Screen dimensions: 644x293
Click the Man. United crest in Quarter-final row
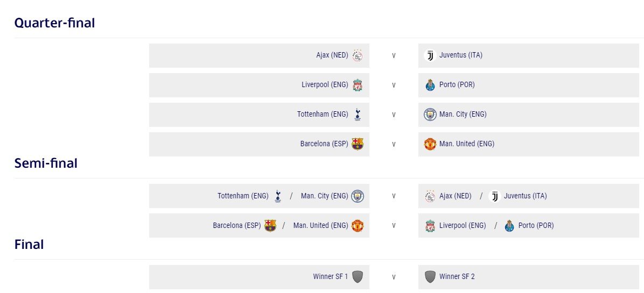[x=430, y=144]
